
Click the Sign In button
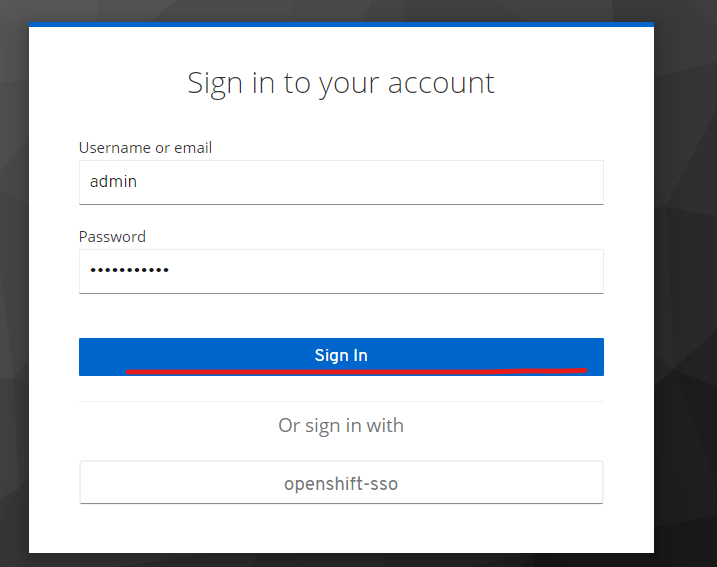coord(341,357)
